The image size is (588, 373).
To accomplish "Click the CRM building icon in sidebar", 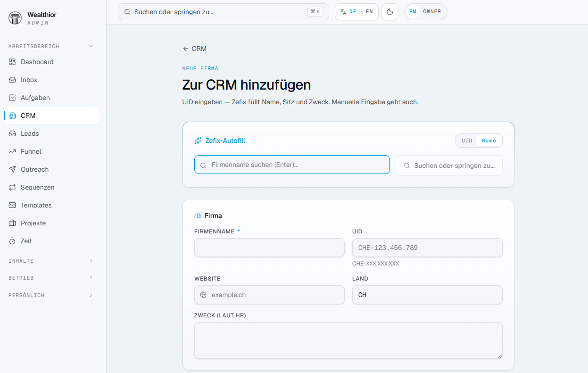I will 12,116.
